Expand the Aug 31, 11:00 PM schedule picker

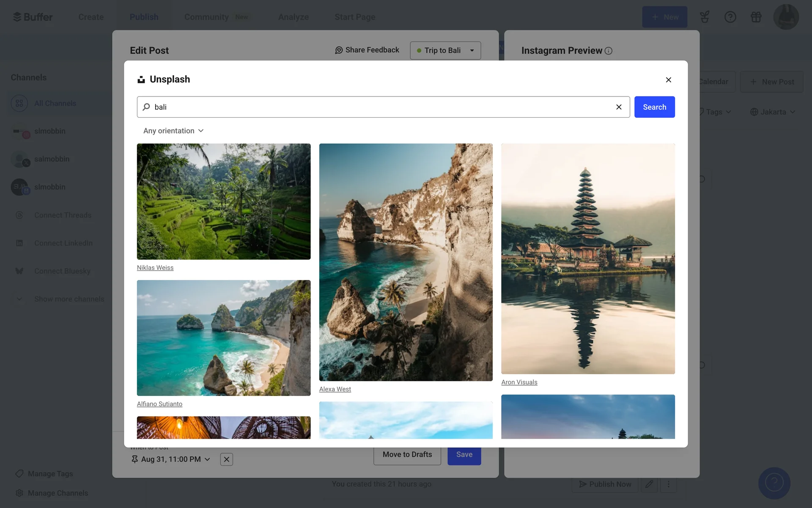(171, 459)
